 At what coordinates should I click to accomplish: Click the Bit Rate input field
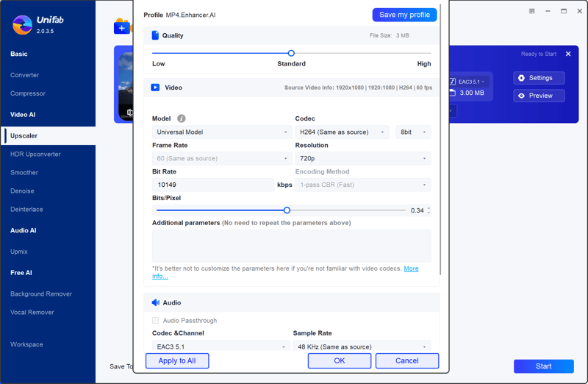[213, 185]
